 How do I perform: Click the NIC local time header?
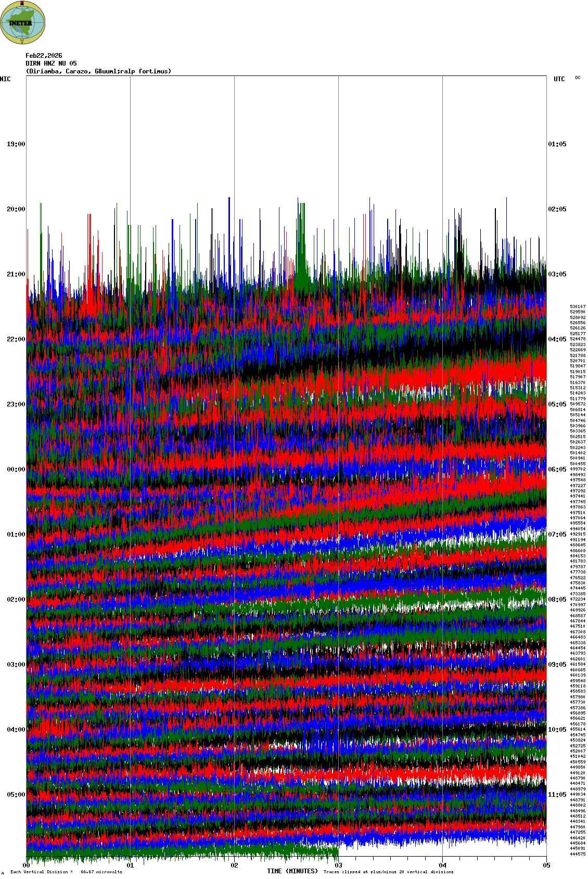(x=5, y=79)
